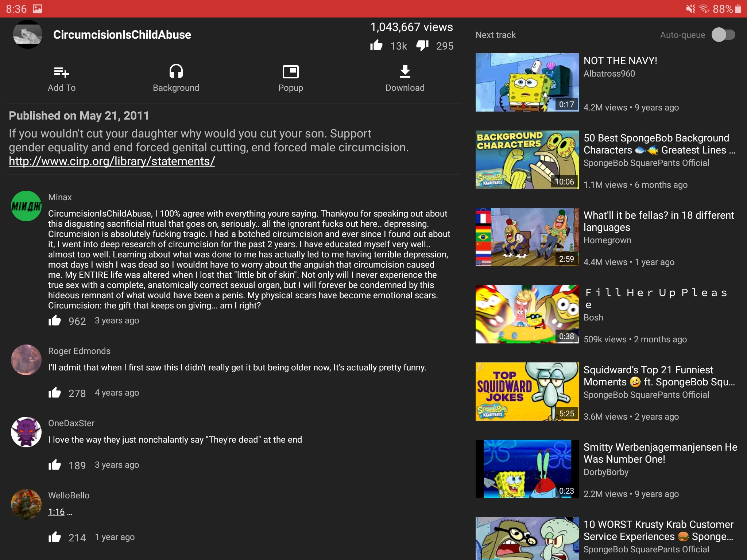747x560 pixels.
Task: Tap the picture notification icon in status bar
Action: (38, 9)
